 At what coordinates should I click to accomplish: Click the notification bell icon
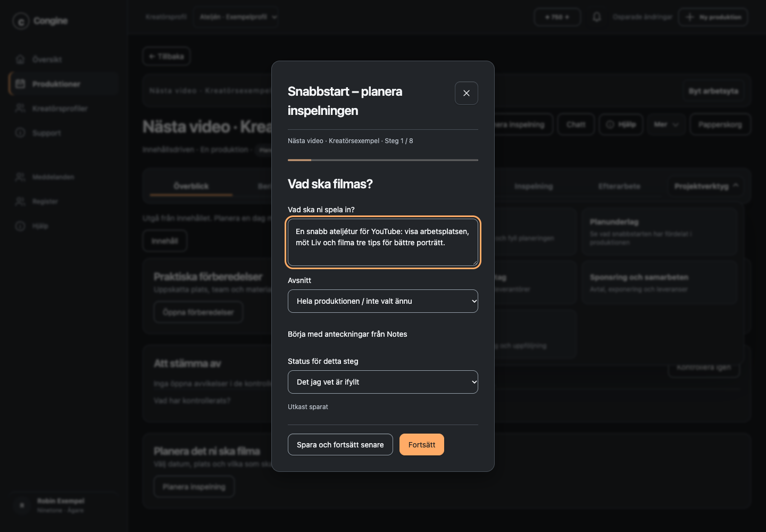597,17
